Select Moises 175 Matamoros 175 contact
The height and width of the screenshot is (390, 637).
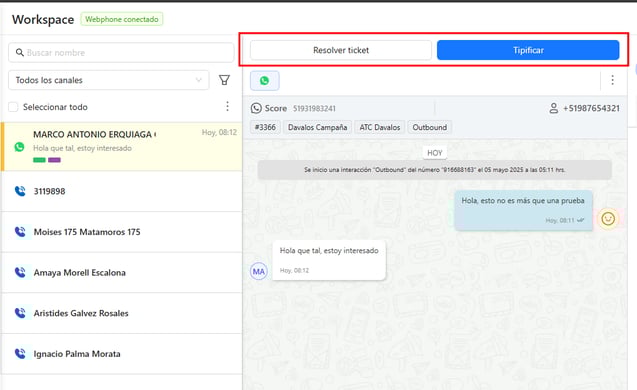121,232
